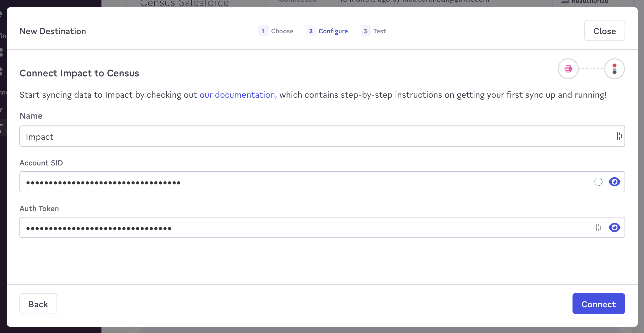Click the Impact logo icon
This screenshot has height=333, width=644.
(568, 69)
